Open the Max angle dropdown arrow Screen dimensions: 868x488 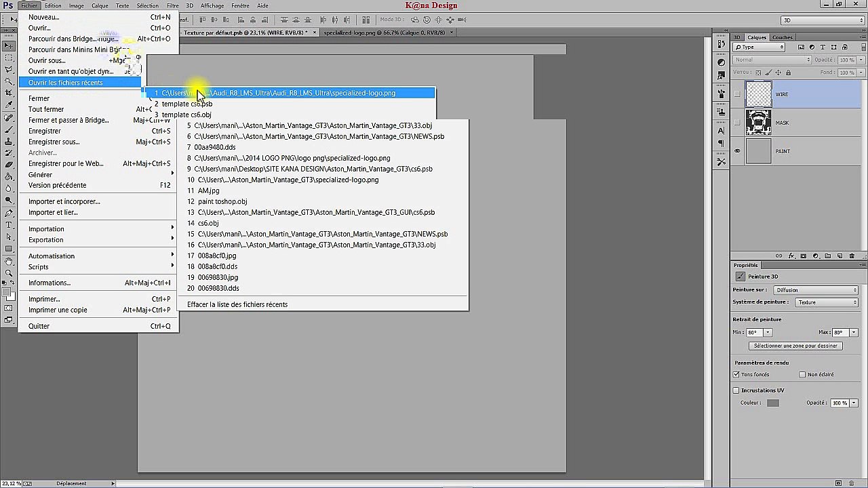854,333
